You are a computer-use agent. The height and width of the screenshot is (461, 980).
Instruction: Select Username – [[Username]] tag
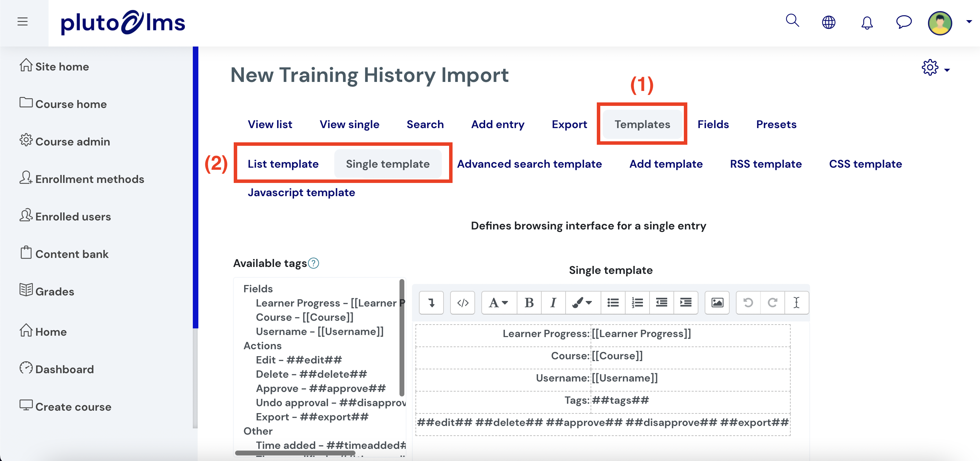point(320,332)
